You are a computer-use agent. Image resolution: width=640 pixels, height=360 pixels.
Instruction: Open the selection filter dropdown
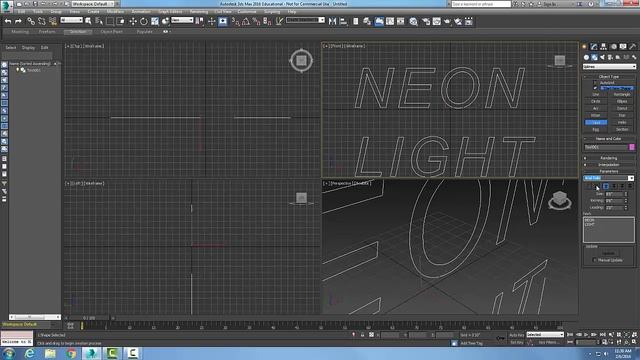[x=71, y=20]
